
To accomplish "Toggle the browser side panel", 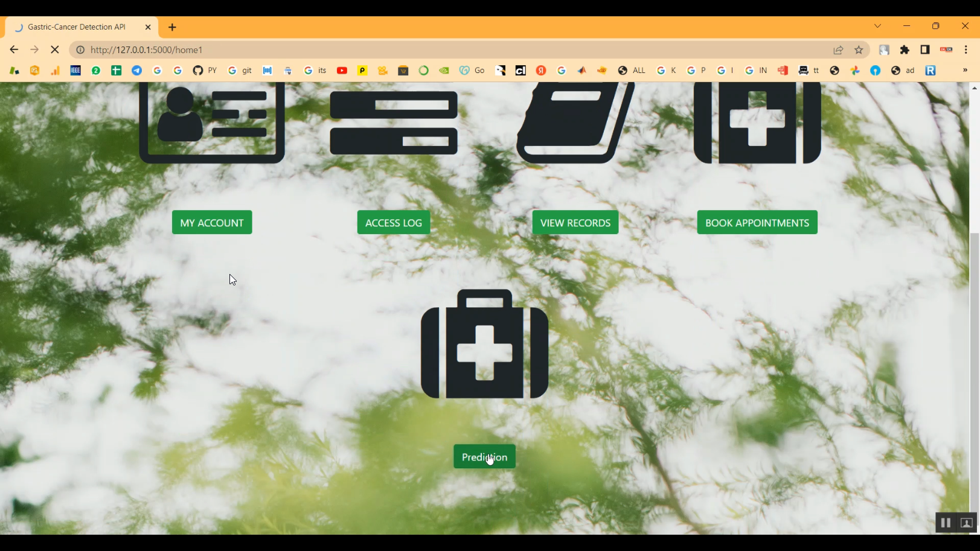I will tap(925, 50).
